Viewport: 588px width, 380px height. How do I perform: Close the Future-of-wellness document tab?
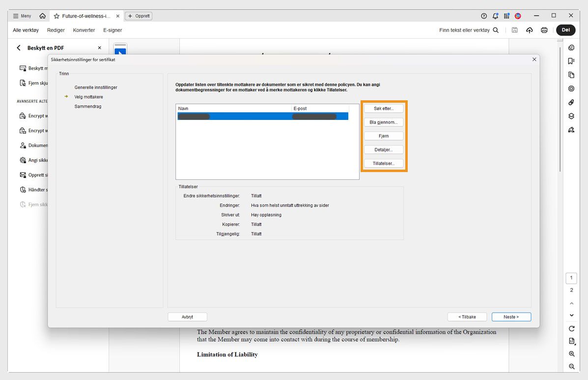tap(118, 16)
